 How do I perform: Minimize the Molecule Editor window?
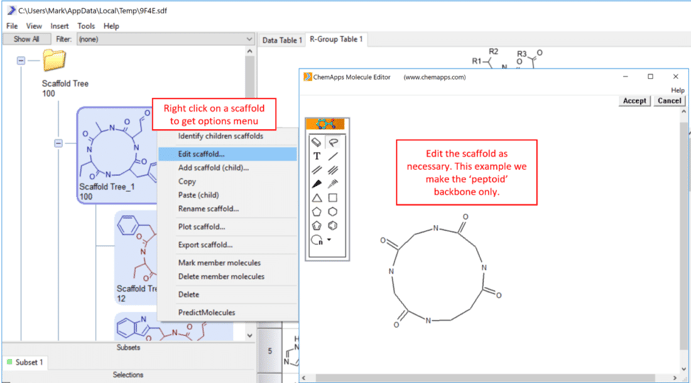[x=625, y=77]
